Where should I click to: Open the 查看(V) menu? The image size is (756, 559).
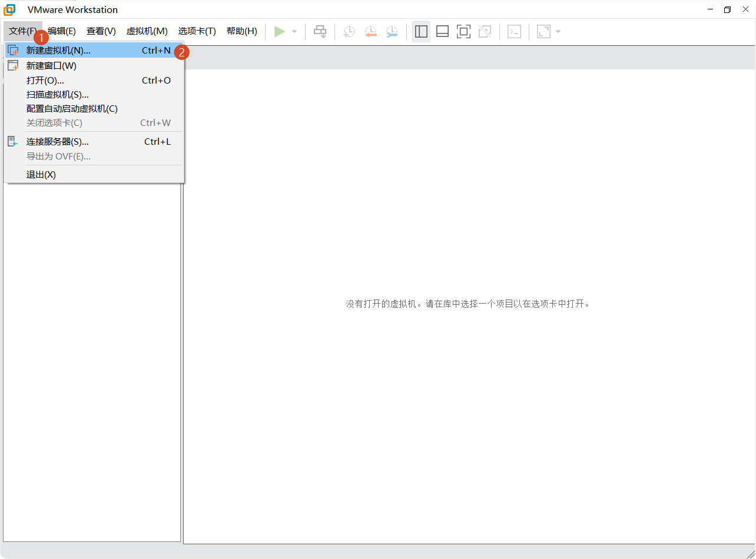click(101, 31)
